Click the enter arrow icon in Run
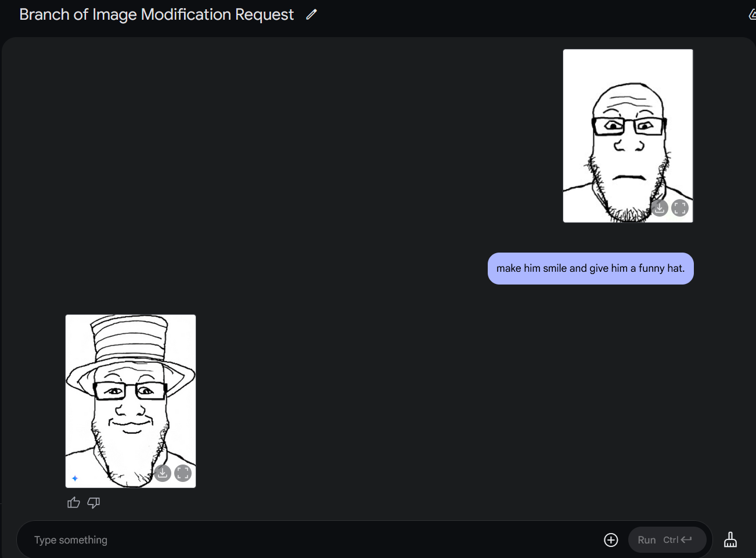The height and width of the screenshot is (558, 756). pos(686,540)
